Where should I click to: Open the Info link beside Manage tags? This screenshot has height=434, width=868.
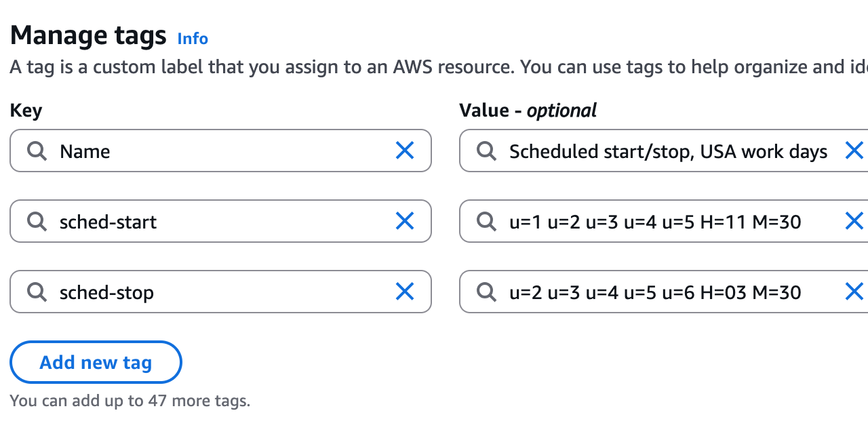pos(193,39)
